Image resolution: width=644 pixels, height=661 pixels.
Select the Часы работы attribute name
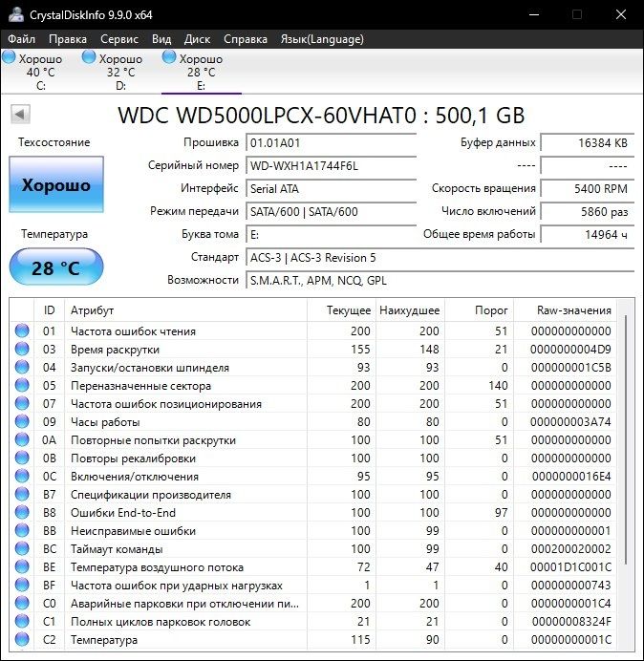coord(105,422)
